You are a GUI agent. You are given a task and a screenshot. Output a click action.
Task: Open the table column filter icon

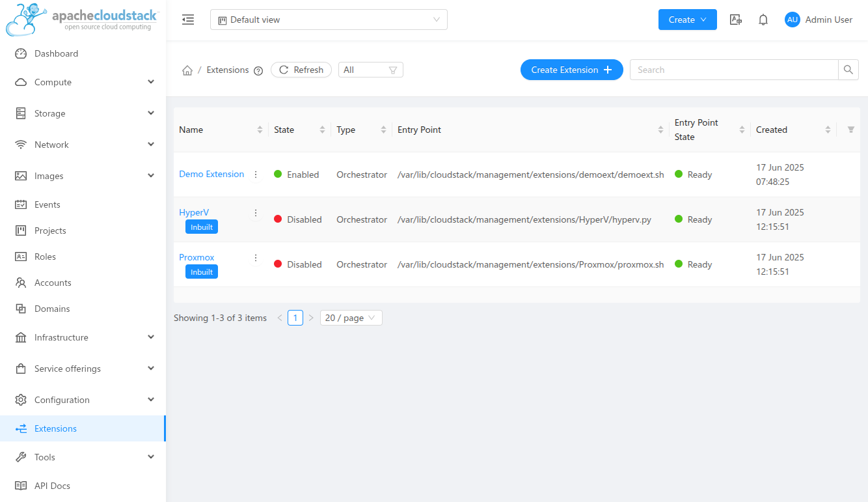[850, 130]
